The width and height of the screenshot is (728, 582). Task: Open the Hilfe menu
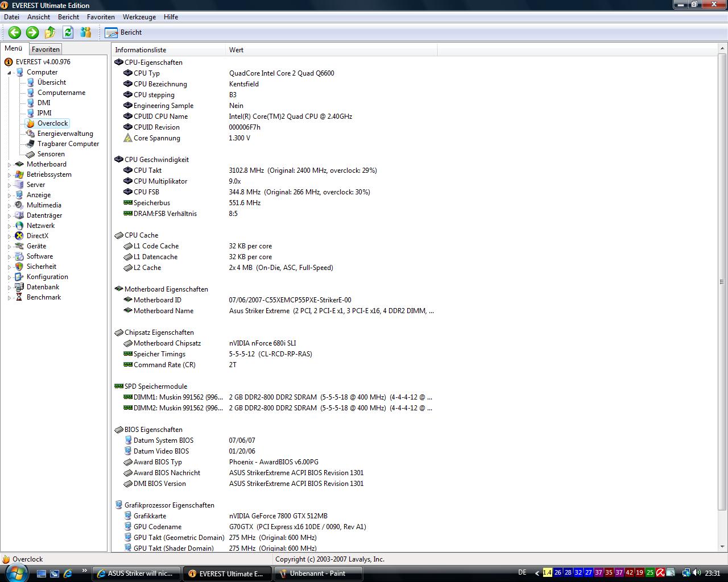tap(171, 17)
